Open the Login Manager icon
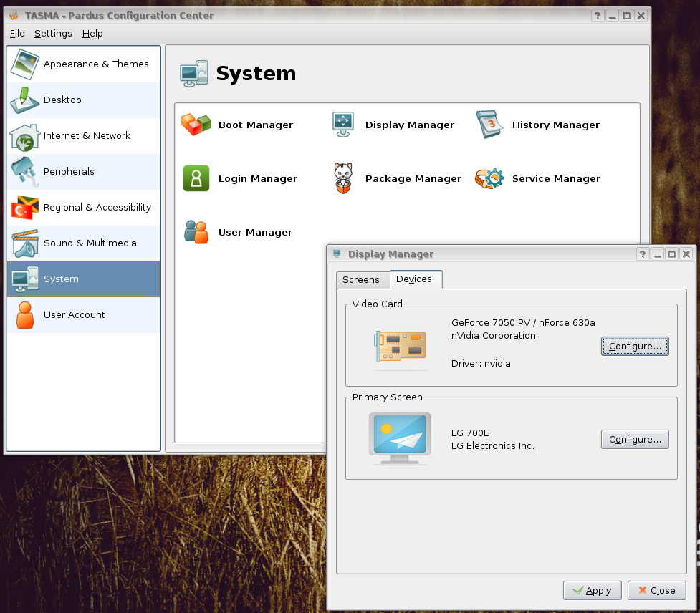Viewport: 700px width, 613px height. (196, 178)
